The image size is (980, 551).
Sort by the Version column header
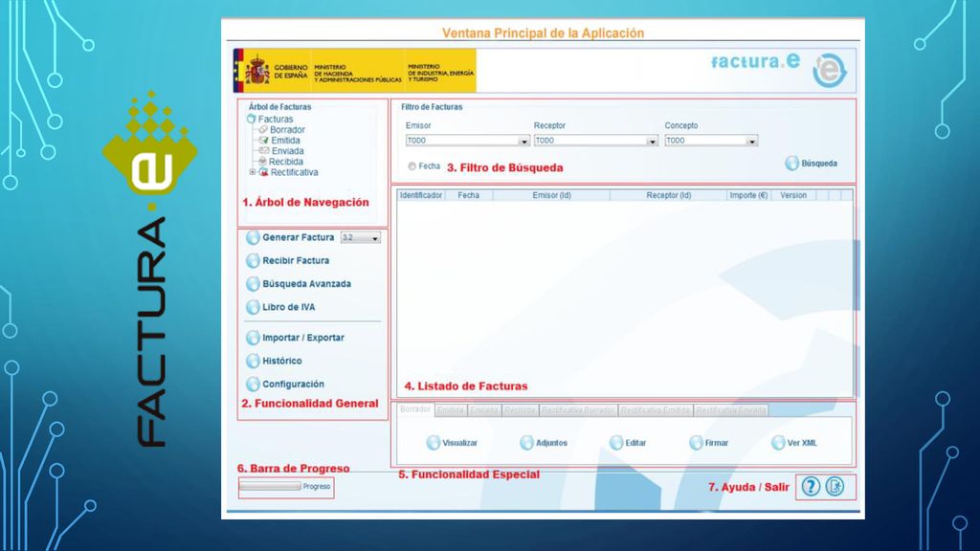[793, 195]
